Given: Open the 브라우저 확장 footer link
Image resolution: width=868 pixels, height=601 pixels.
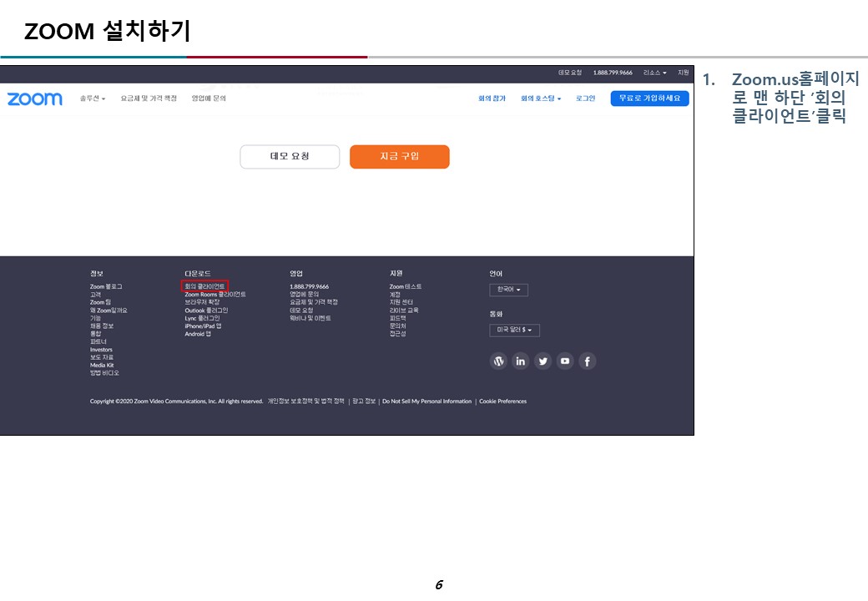Looking at the screenshot, I should tap(202, 302).
